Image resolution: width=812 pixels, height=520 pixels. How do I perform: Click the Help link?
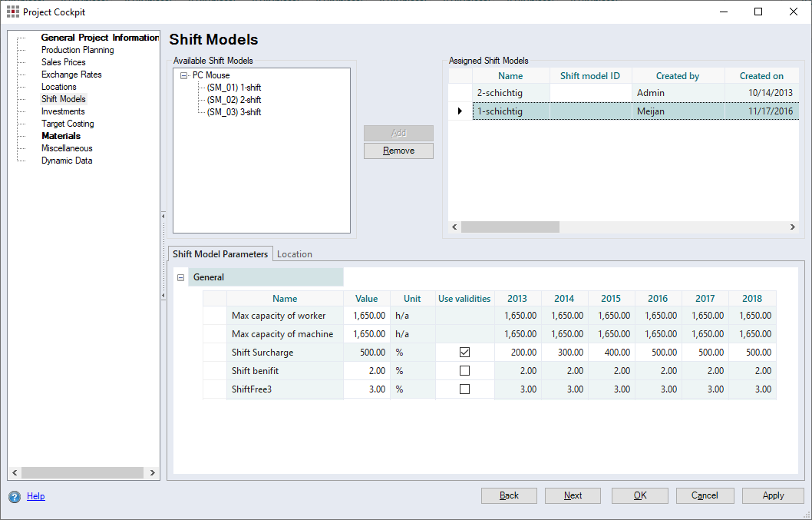point(35,496)
